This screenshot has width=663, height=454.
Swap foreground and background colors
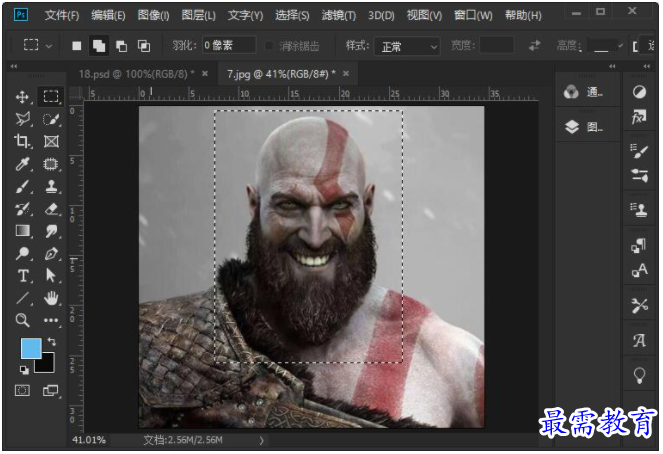pos(52,342)
